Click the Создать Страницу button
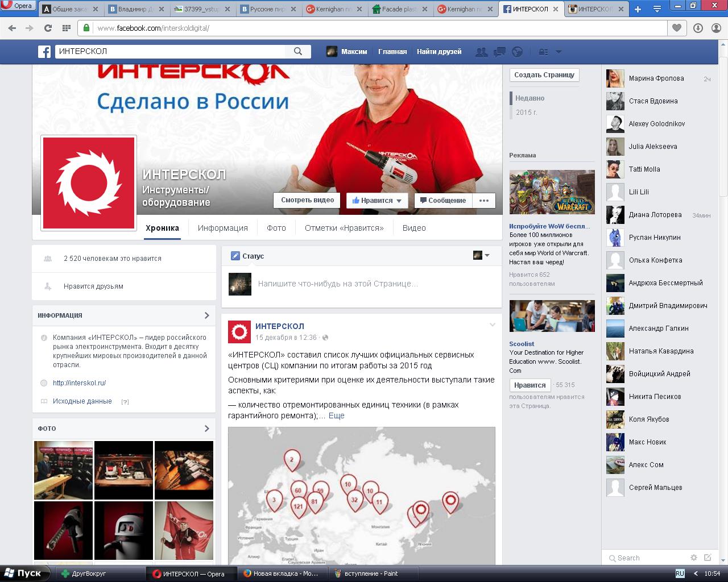Image resolution: width=728 pixels, height=582 pixels. click(x=544, y=75)
